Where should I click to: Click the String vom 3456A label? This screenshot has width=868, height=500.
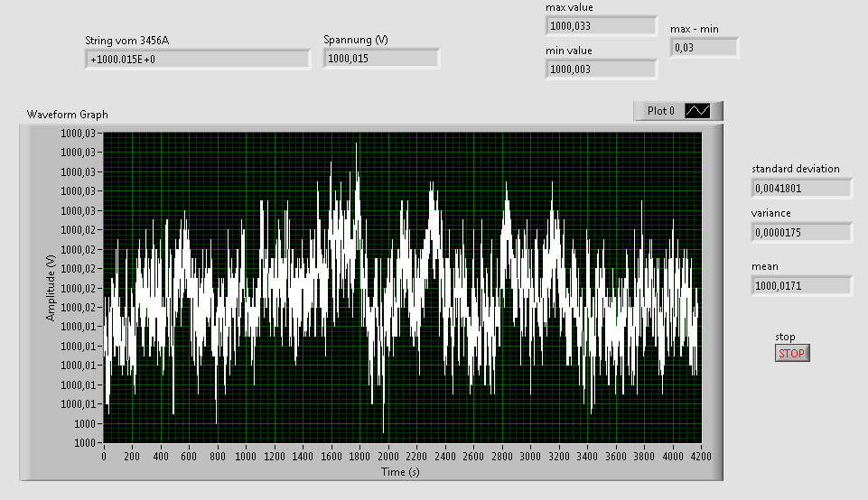[126, 41]
